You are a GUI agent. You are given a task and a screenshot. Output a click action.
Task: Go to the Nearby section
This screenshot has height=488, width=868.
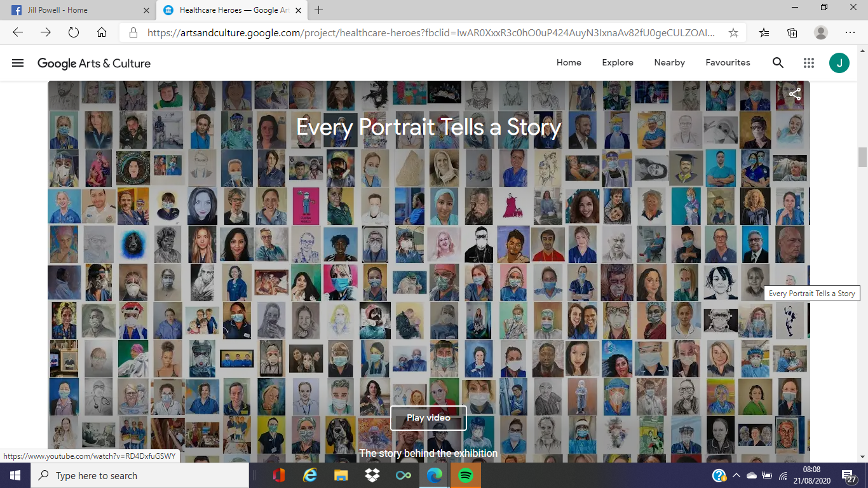pyautogui.click(x=669, y=63)
